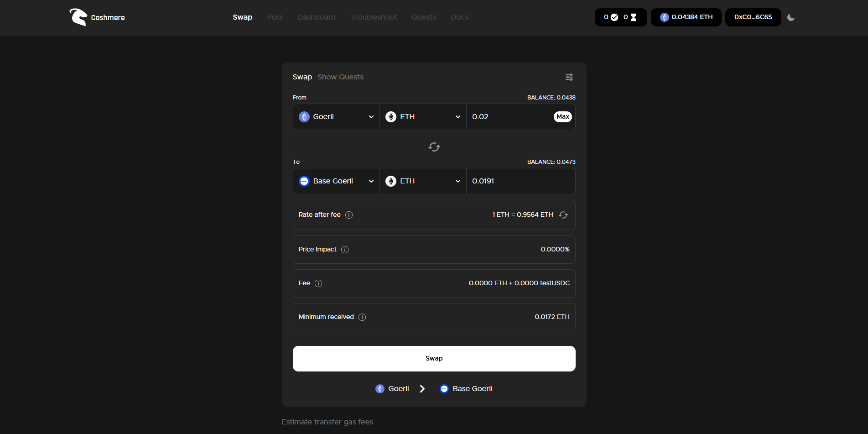Click info icon next to Minimum received

pos(362,317)
